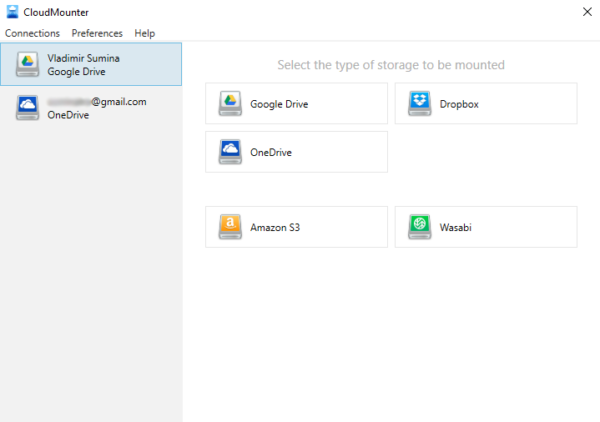Click the OneDrive icon for the gmail.com account
The image size is (600, 422).
click(x=27, y=108)
